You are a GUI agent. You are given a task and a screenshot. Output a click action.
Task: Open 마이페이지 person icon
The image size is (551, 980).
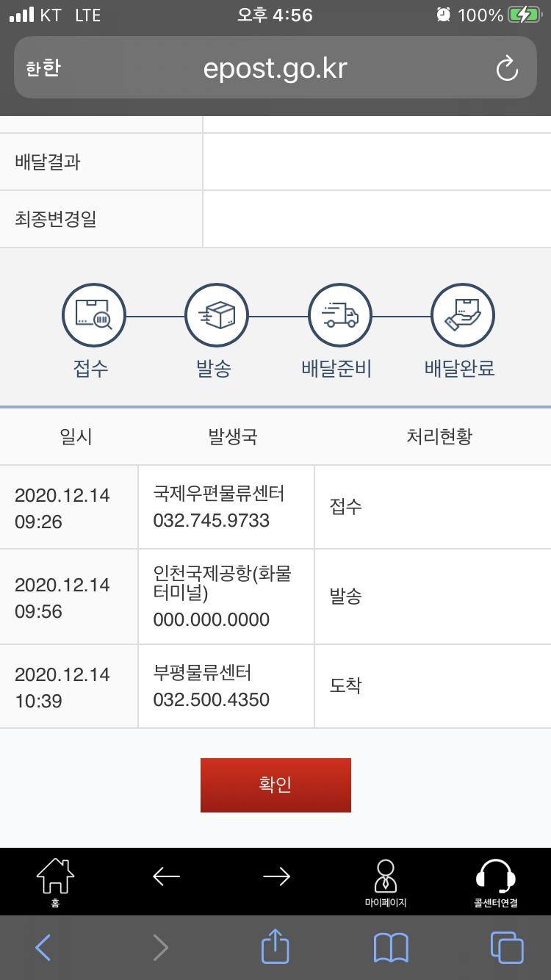coord(386,882)
